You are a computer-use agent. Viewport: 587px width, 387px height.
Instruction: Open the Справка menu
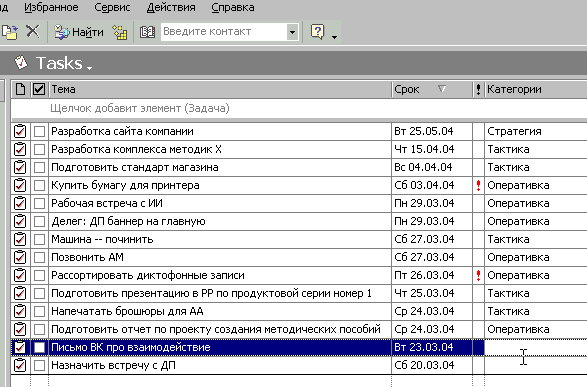click(233, 7)
